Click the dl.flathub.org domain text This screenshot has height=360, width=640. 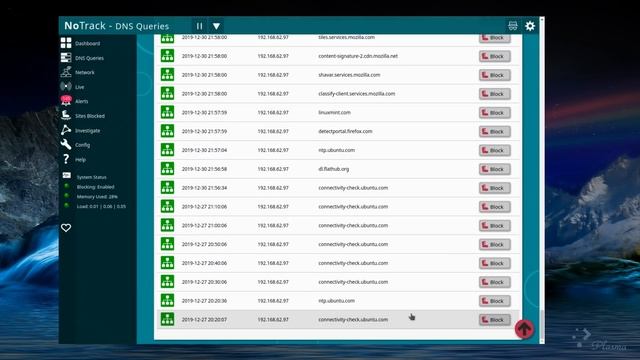(333, 169)
